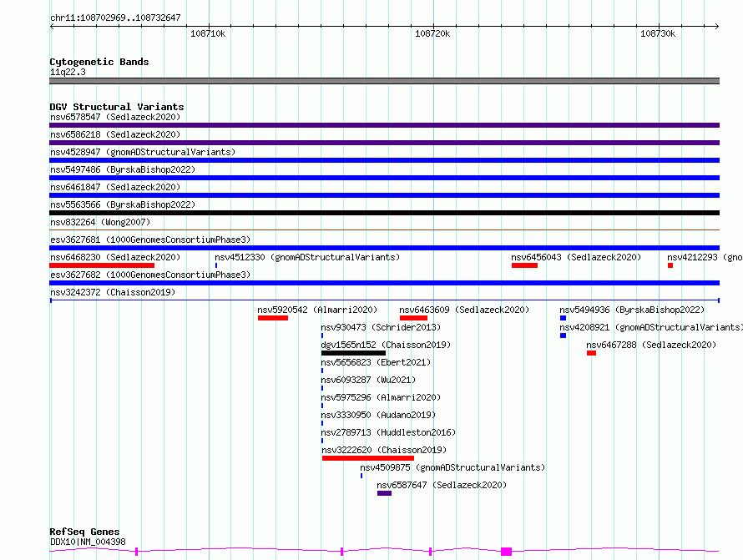Select the nsv6586218 (Sedlazeck2020) label
743x560 pixels.
click(115, 134)
